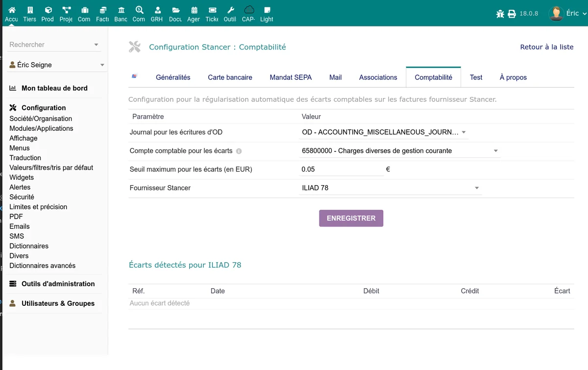Switch to the Généralités tab
This screenshot has width=588, height=370.
pyautogui.click(x=173, y=77)
